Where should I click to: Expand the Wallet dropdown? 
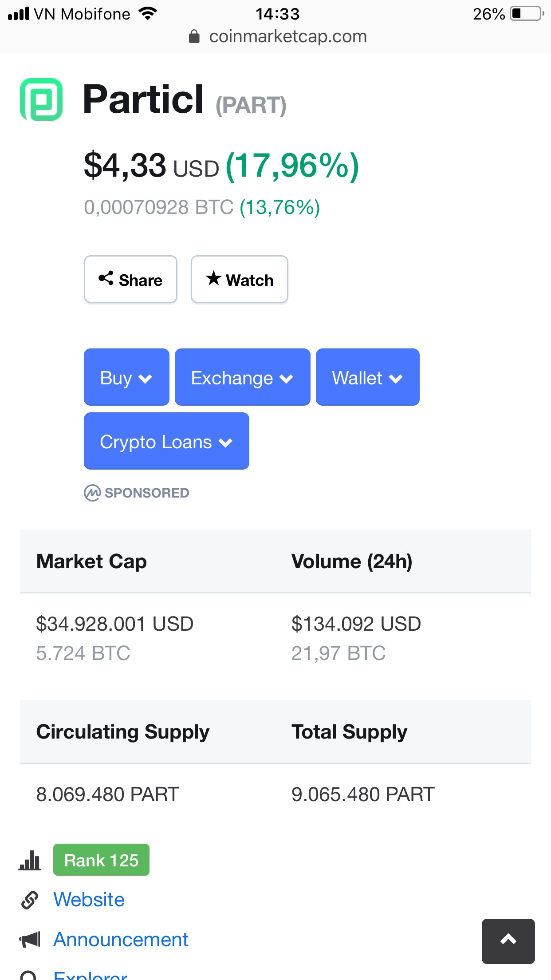point(367,377)
